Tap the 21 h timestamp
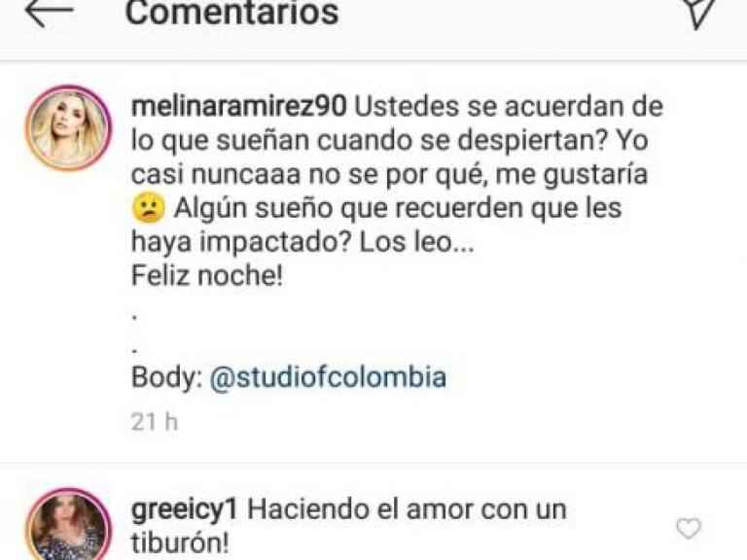The height and width of the screenshot is (560, 747). pos(154,422)
